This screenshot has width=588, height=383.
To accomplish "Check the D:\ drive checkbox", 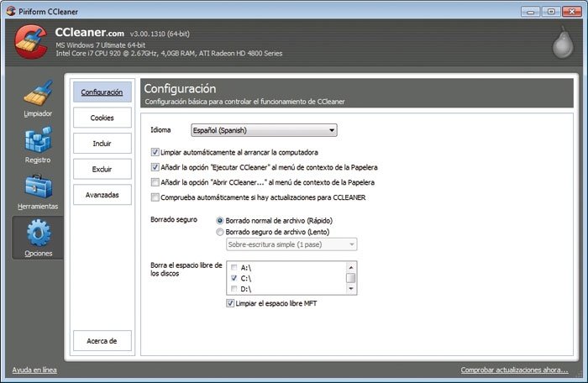I will click(234, 288).
